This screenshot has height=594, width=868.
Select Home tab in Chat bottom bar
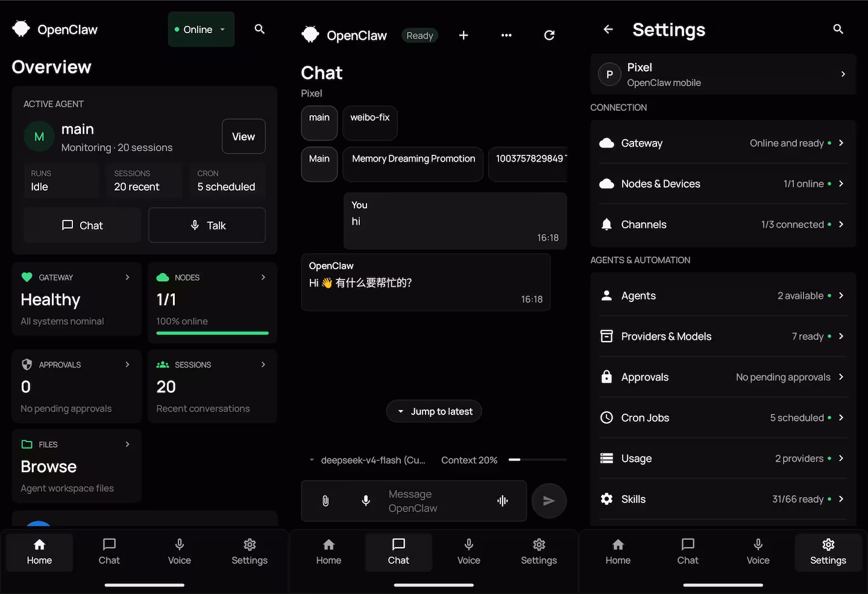329,552
